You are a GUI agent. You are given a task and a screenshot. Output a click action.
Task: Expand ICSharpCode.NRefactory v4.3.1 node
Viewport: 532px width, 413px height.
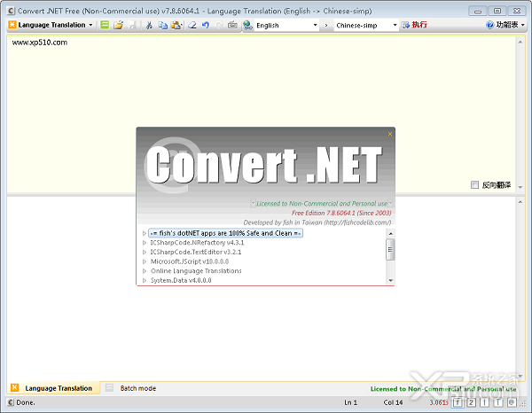(145, 243)
